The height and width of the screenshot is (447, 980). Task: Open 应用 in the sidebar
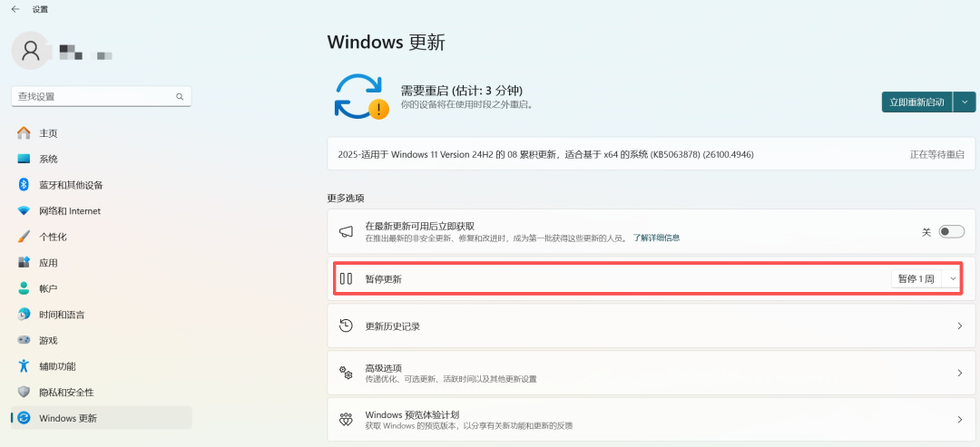pos(102,263)
